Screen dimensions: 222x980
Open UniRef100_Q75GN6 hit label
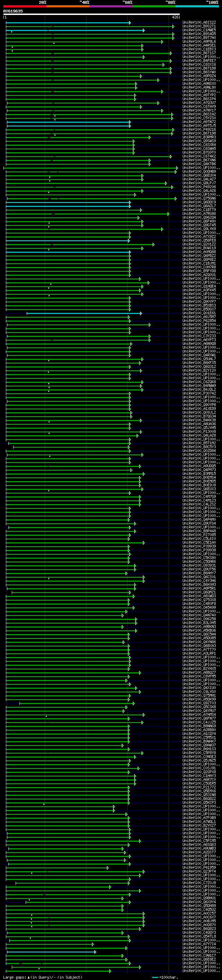[x=199, y=198]
